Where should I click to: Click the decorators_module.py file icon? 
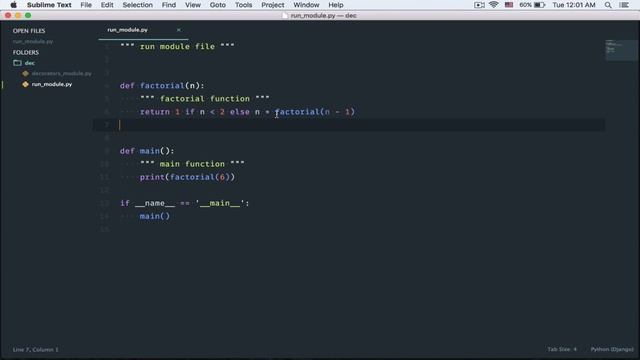26,73
